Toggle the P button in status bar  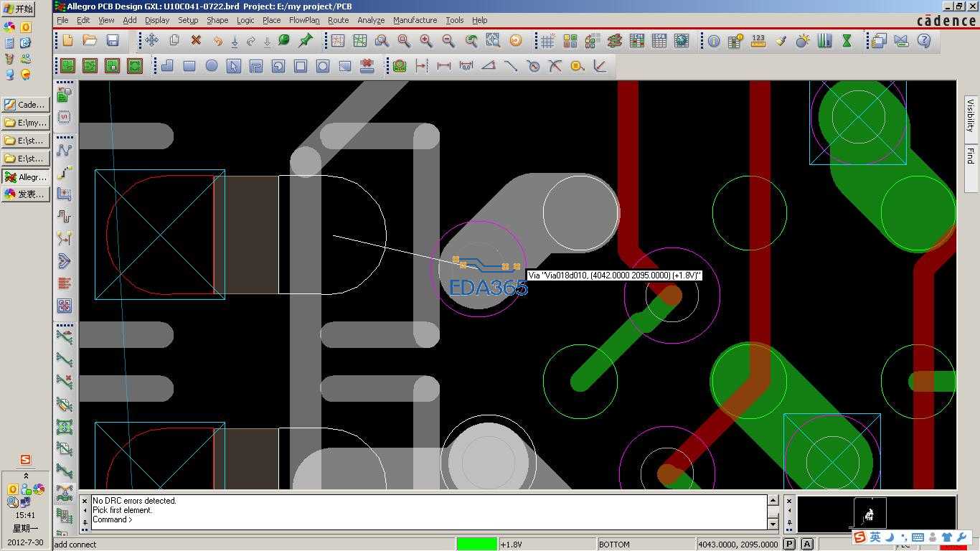(789, 544)
